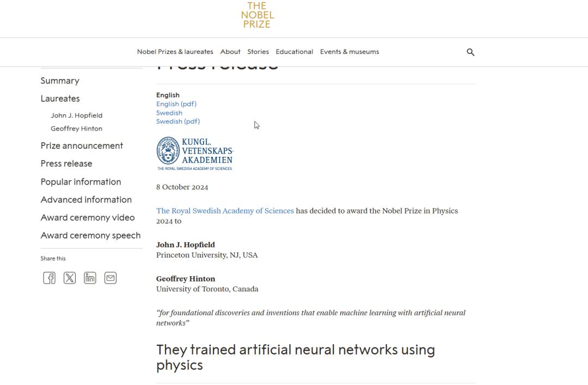Image resolution: width=588 pixels, height=385 pixels.
Task: Open the Stories menu
Action: coord(258,52)
